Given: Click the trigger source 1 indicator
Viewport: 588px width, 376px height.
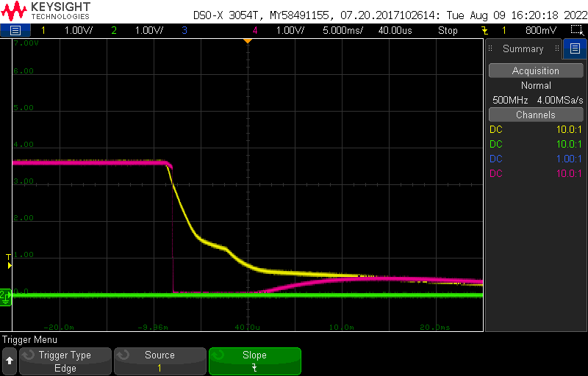Looking at the screenshot, I should [504, 30].
